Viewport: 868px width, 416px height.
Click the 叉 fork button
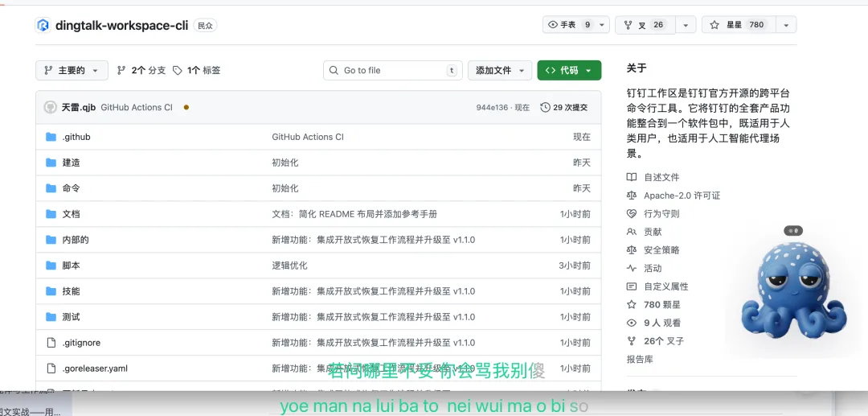(x=645, y=25)
